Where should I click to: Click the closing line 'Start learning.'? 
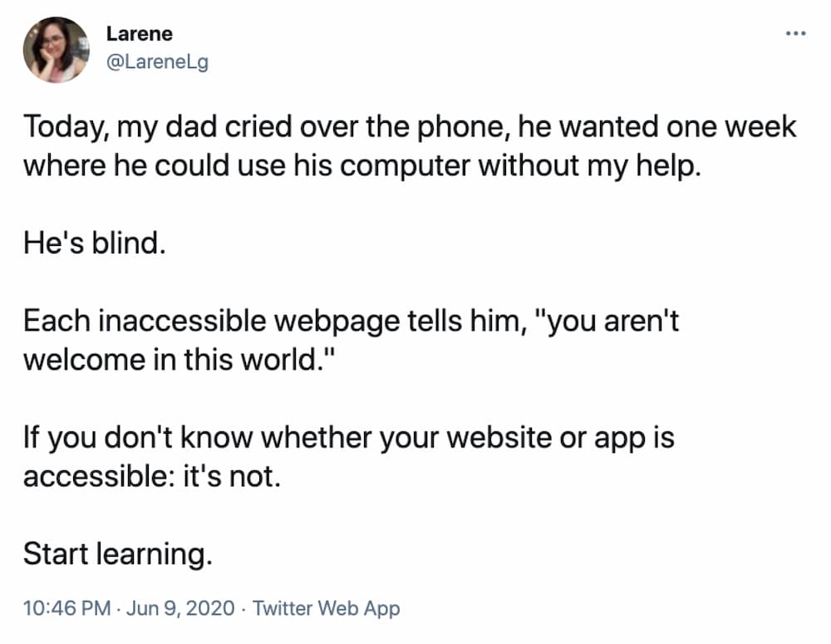[x=118, y=554]
